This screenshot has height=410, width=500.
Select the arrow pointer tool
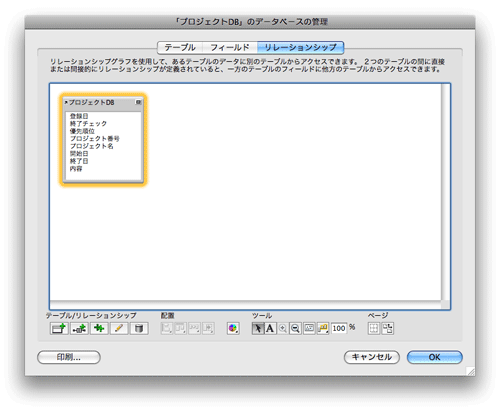click(x=257, y=329)
